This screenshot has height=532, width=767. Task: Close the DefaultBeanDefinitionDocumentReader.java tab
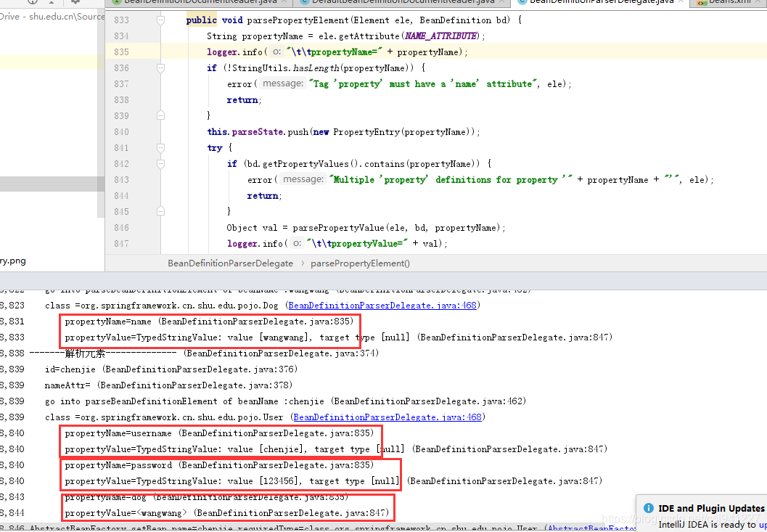tap(502, 2)
